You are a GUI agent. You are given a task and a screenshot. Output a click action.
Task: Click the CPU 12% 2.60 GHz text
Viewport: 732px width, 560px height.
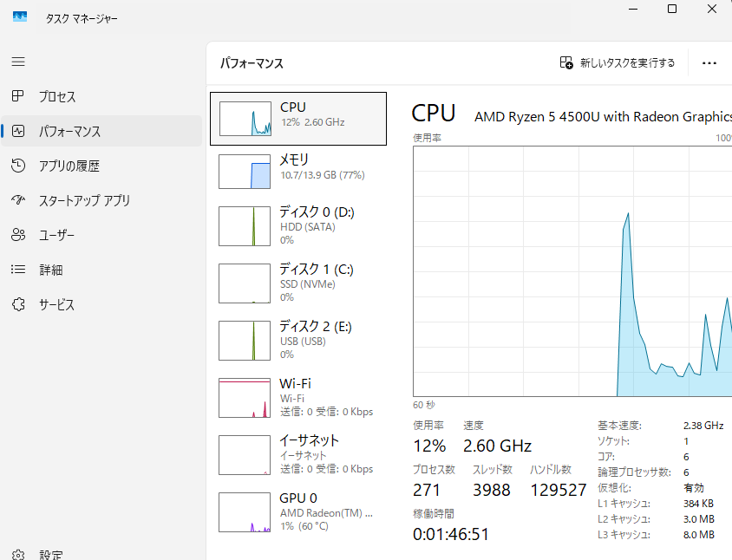pos(313,122)
